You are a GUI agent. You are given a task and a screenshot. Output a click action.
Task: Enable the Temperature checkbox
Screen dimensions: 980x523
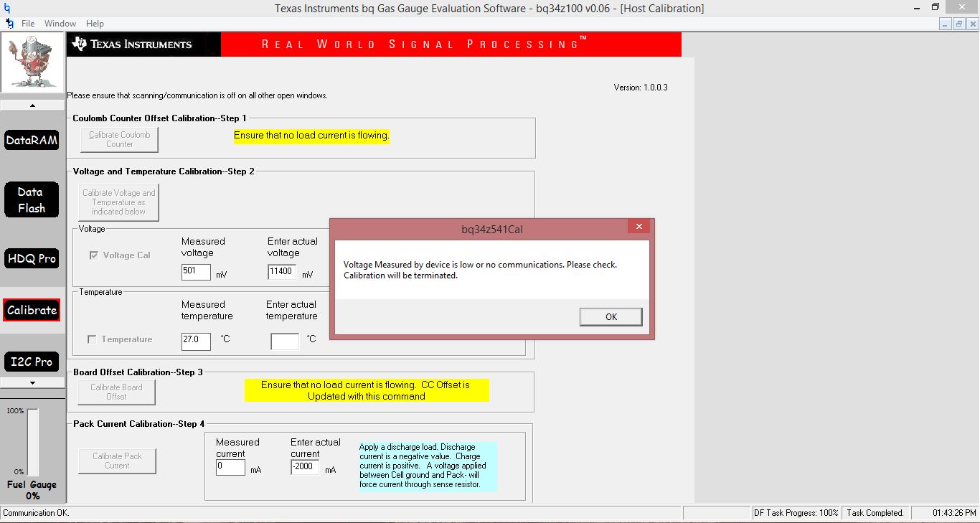[92, 339]
